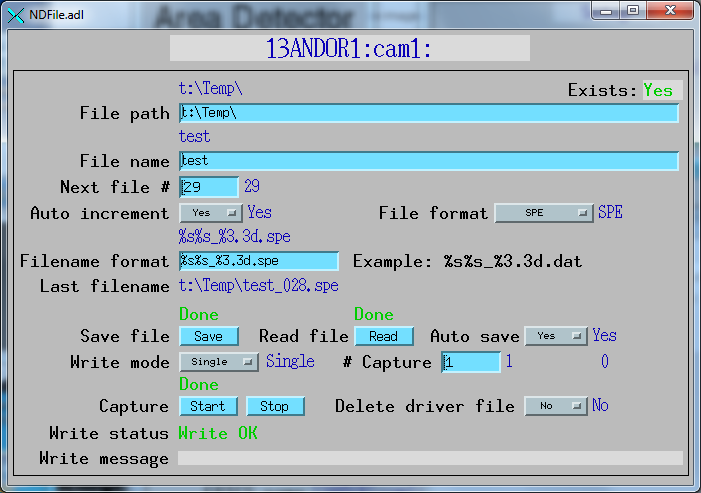Open the Auto save dropdown

tap(555, 336)
